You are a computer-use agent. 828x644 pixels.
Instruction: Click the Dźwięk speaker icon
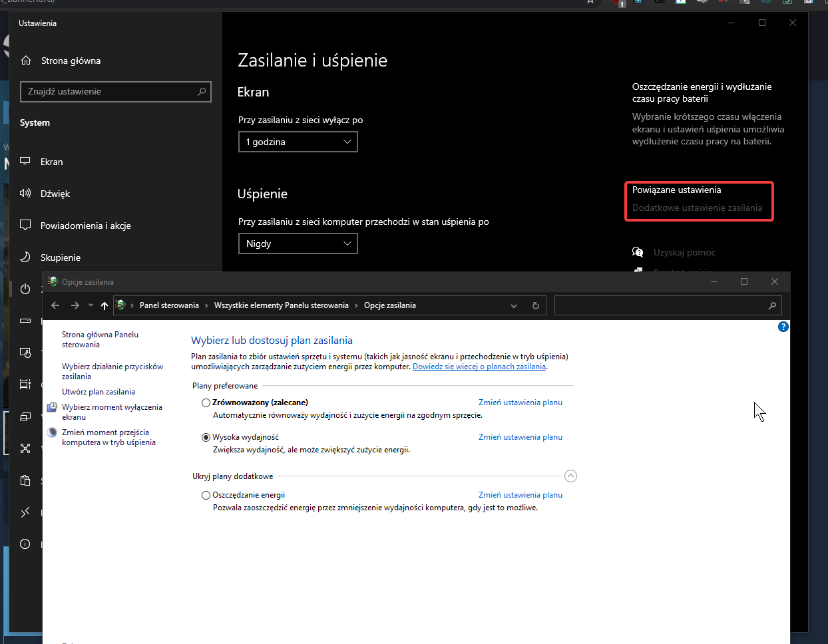click(25, 194)
